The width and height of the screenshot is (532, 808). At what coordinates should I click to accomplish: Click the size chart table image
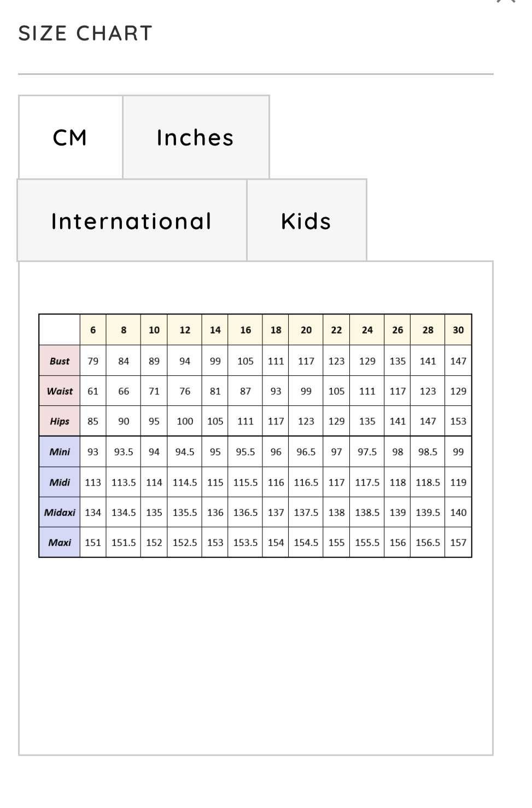[x=255, y=435]
